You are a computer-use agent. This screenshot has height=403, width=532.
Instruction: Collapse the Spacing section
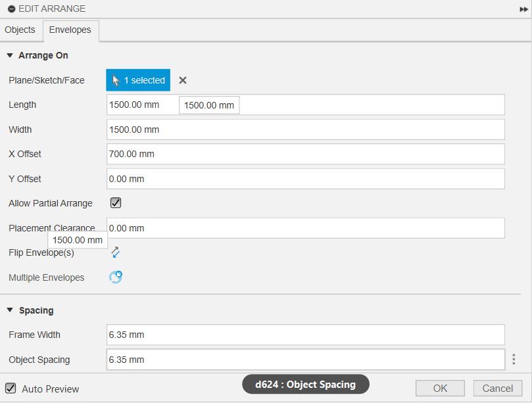(x=10, y=310)
